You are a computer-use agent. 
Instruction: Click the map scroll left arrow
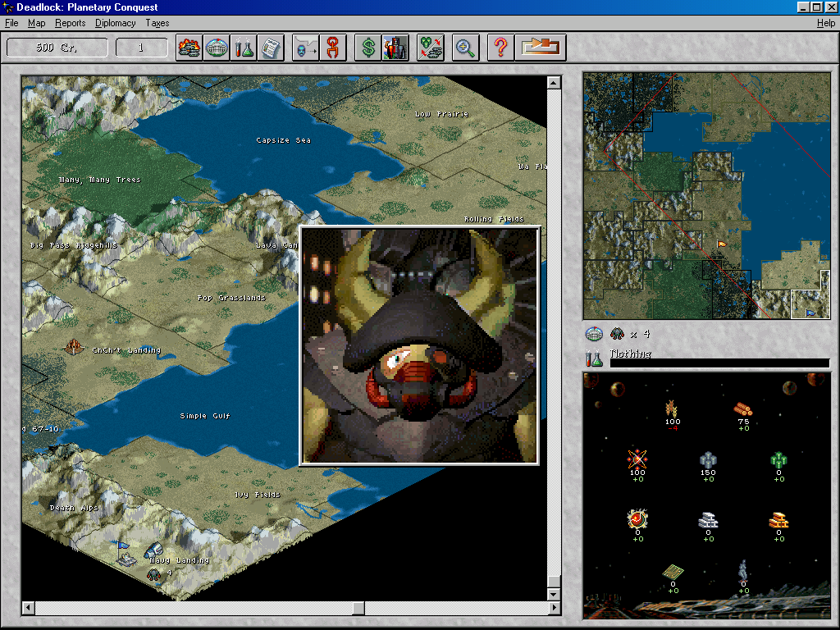pyautogui.click(x=28, y=608)
